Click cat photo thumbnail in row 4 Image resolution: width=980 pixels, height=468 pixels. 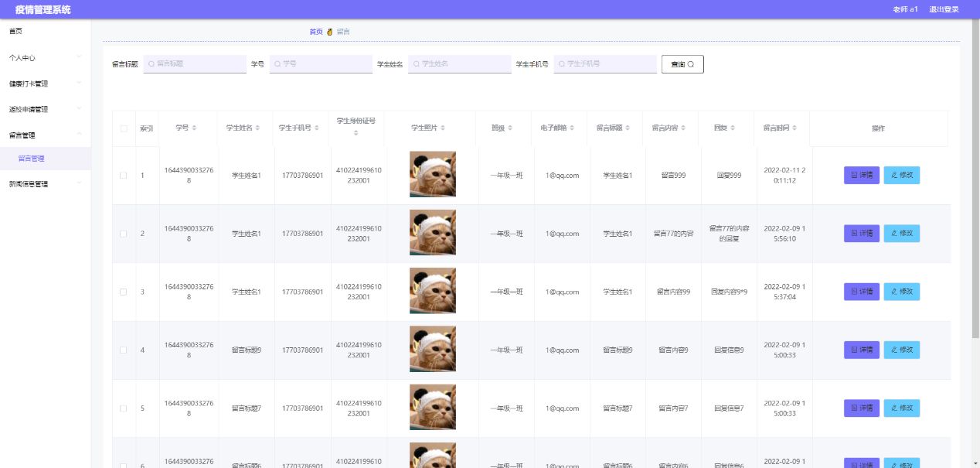433,349
